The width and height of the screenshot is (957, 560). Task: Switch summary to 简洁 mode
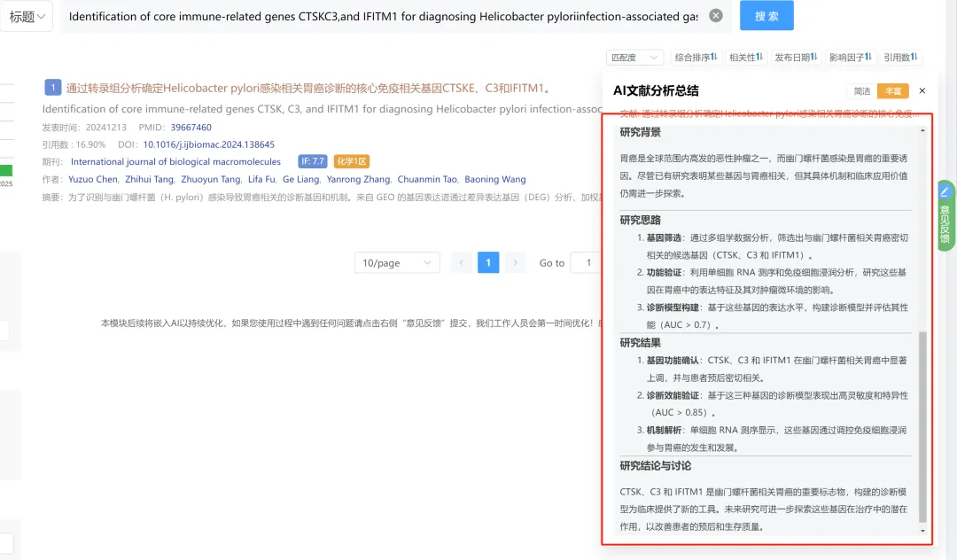[862, 91]
